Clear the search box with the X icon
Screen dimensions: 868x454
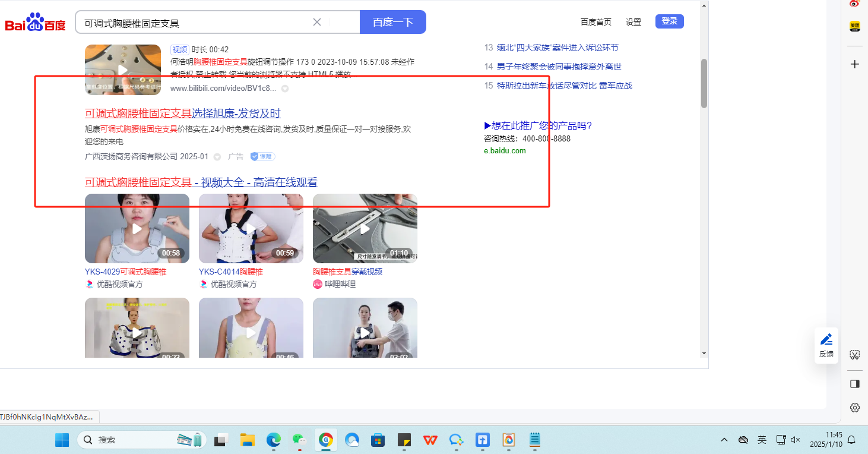point(317,22)
